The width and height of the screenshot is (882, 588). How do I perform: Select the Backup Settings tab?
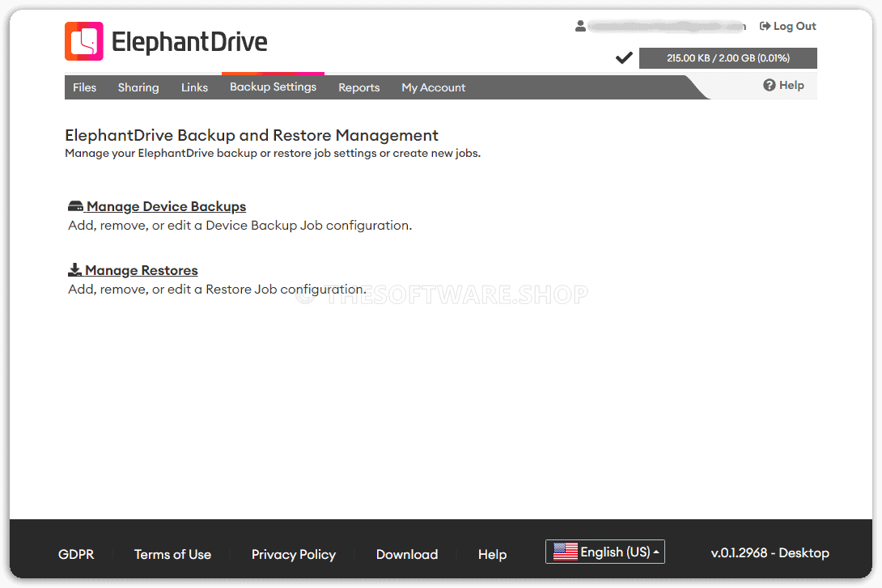273,87
